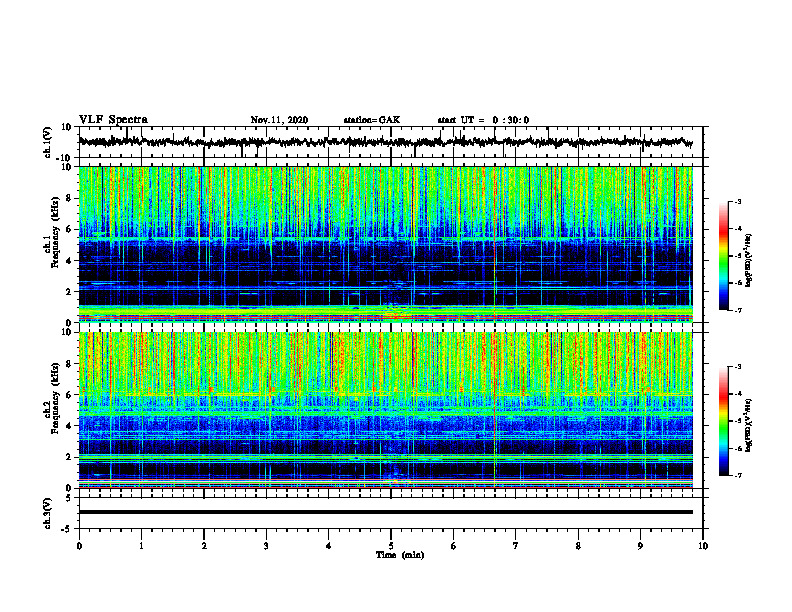The width and height of the screenshot is (792, 612).
Task: Click the time axis tick label "8"
Action: tap(578, 546)
